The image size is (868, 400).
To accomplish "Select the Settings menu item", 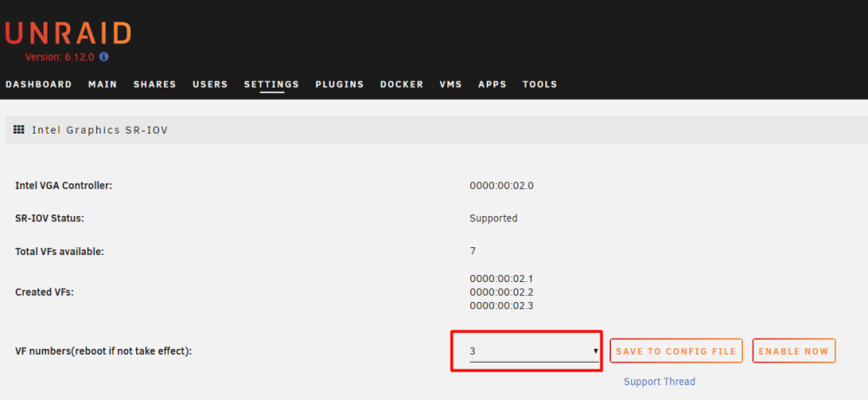I will point(271,85).
